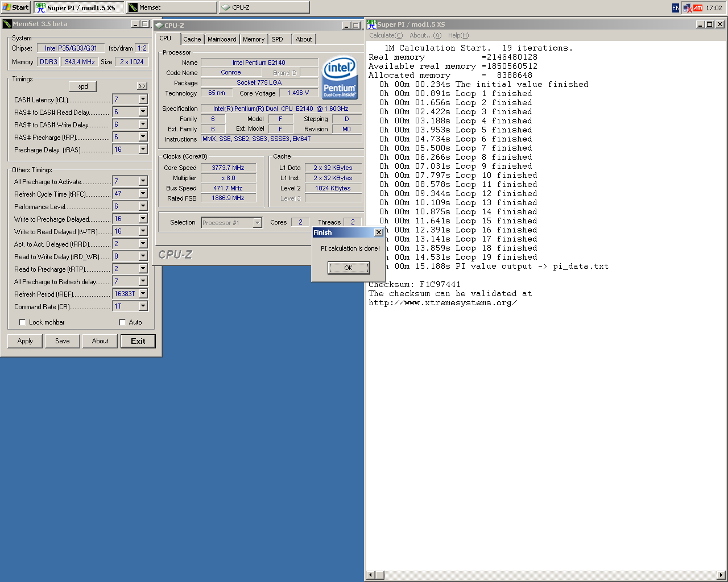The image size is (728, 582).
Task: Click the scrollbar right arrow in Super PI
Action: click(x=721, y=575)
